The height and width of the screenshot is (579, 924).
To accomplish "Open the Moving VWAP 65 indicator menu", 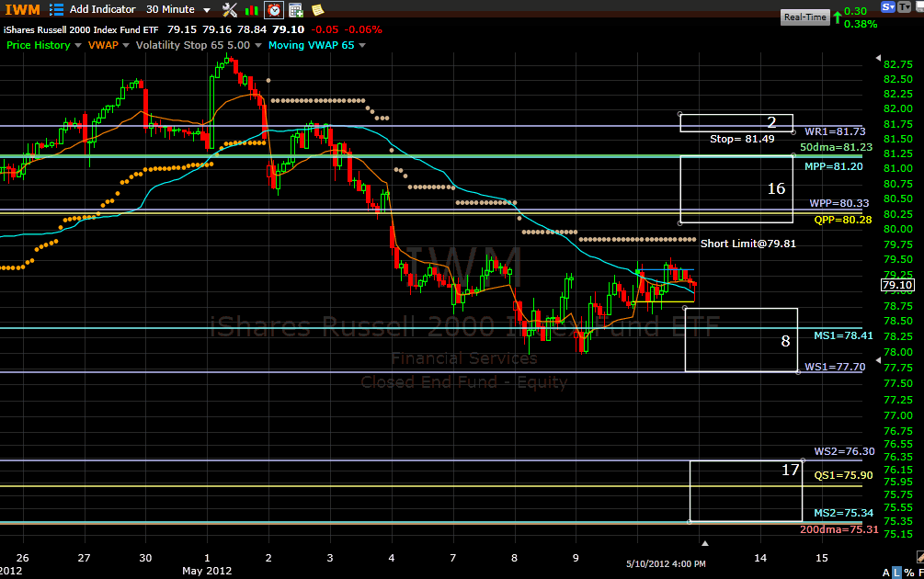I will pos(317,45).
